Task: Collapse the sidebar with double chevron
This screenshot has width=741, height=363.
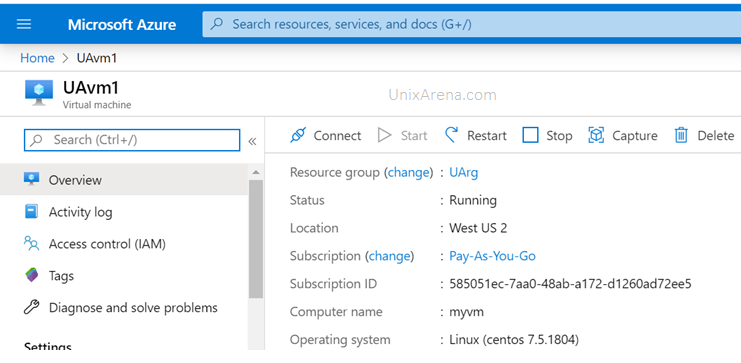Action: [x=252, y=141]
